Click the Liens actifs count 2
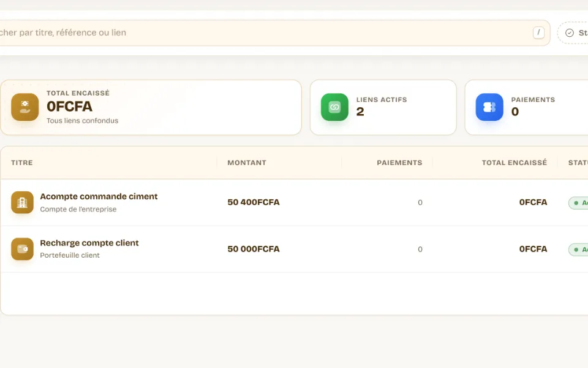The height and width of the screenshot is (368, 588). (360, 112)
